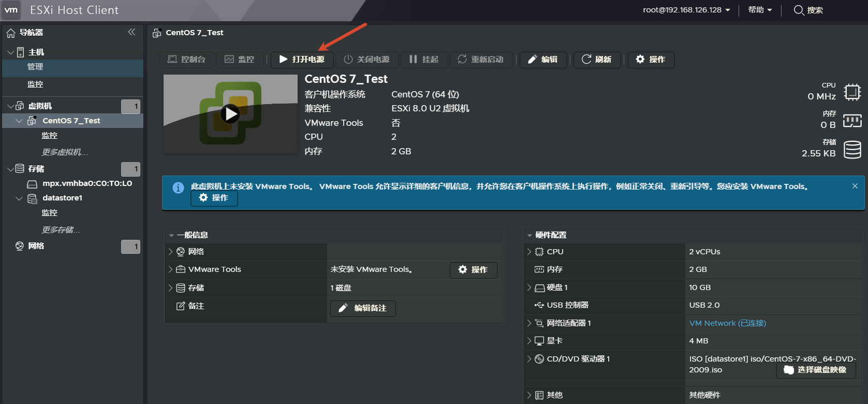
Task: Expand the 其他 hardware row
Action: (529, 395)
